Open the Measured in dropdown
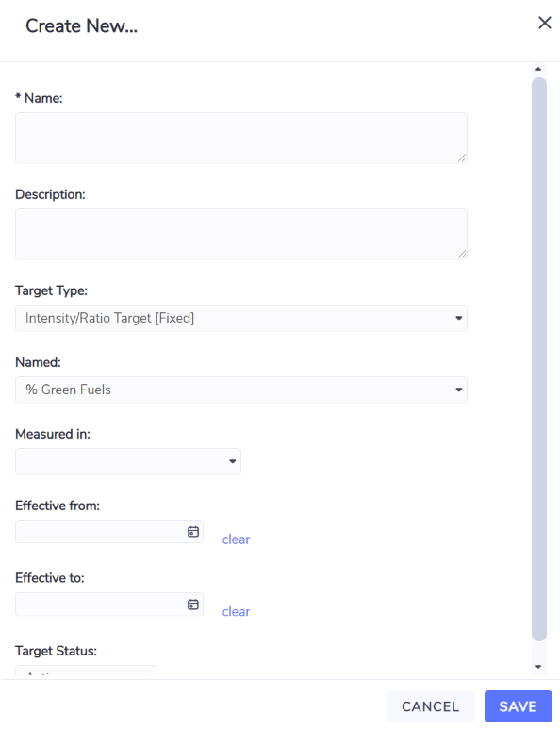Image resolution: width=560 pixels, height=730 pixels. (x=128, y=461)
